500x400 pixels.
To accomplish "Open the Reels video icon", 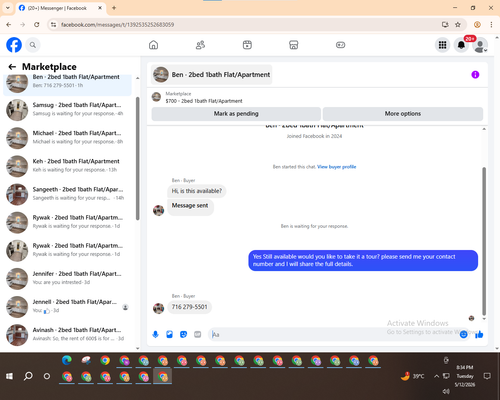I will 247,45.
